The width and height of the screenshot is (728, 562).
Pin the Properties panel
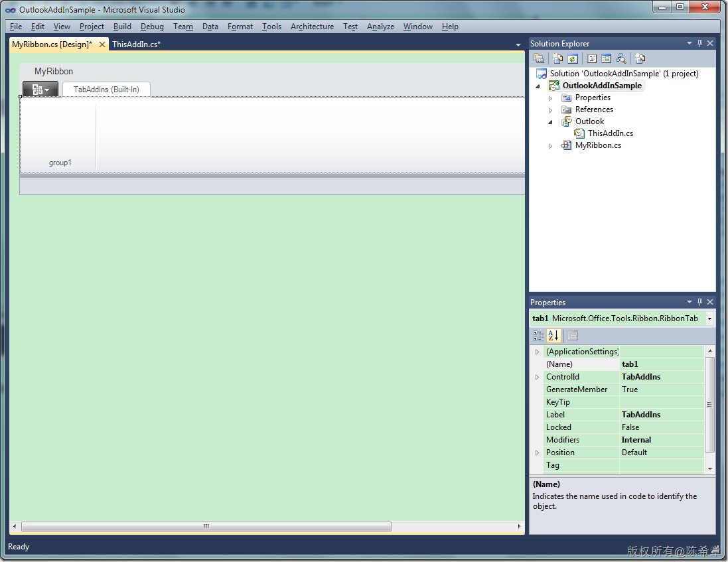pos(699,302)
